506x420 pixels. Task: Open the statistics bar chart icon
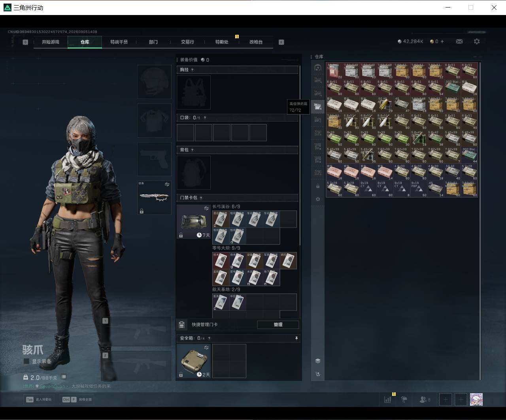coord(388,399)
